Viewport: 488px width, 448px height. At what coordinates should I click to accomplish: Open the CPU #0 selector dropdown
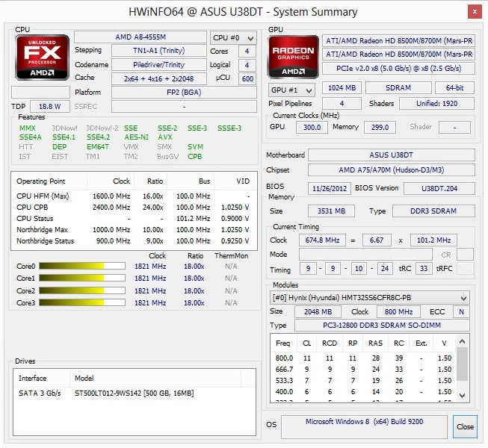[233, 38]
